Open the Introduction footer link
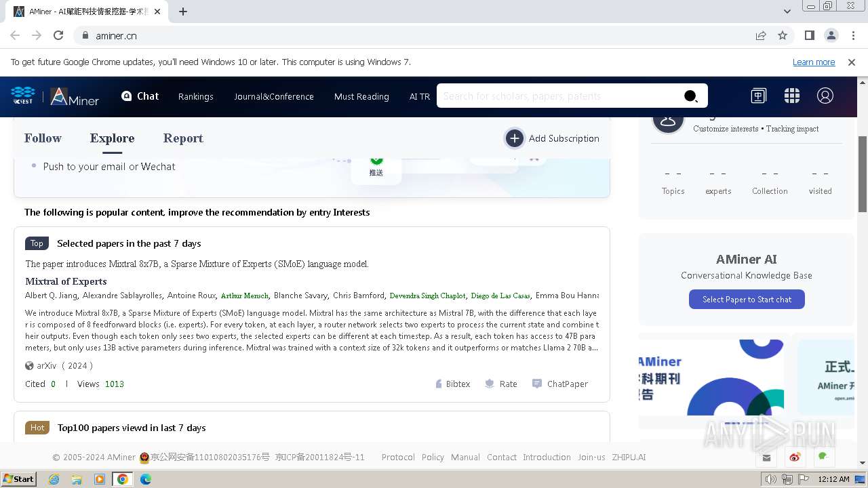The image size is (868, 488). [x=547, y=457]
